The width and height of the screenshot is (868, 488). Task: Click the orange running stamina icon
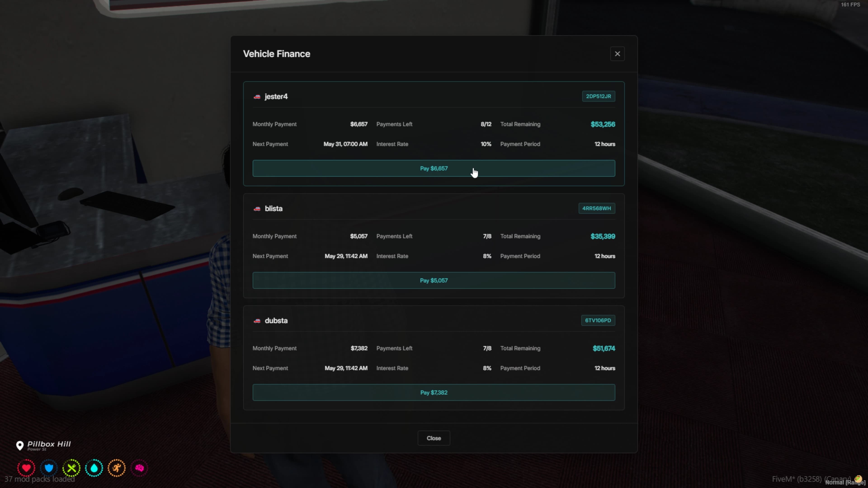coord(117,468)
